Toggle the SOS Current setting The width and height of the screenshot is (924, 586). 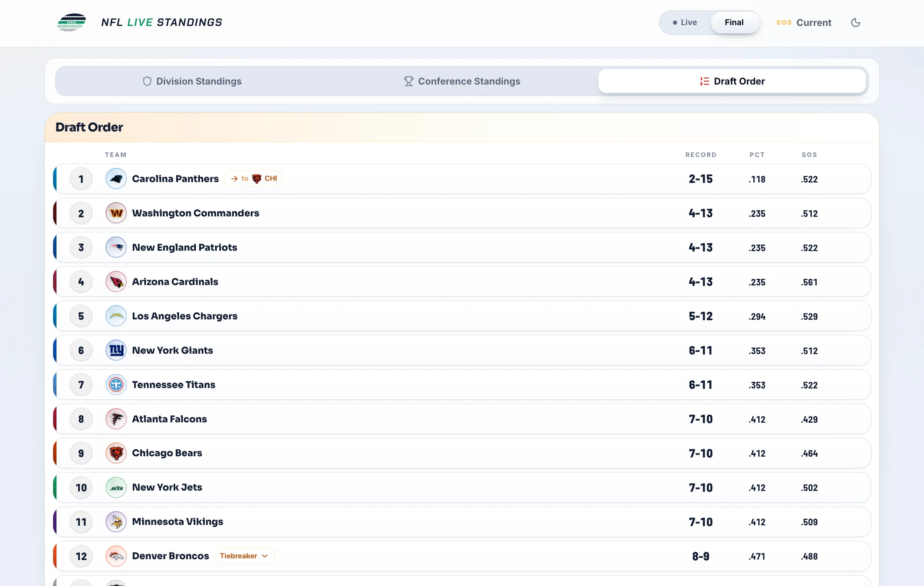pos(804,23)
